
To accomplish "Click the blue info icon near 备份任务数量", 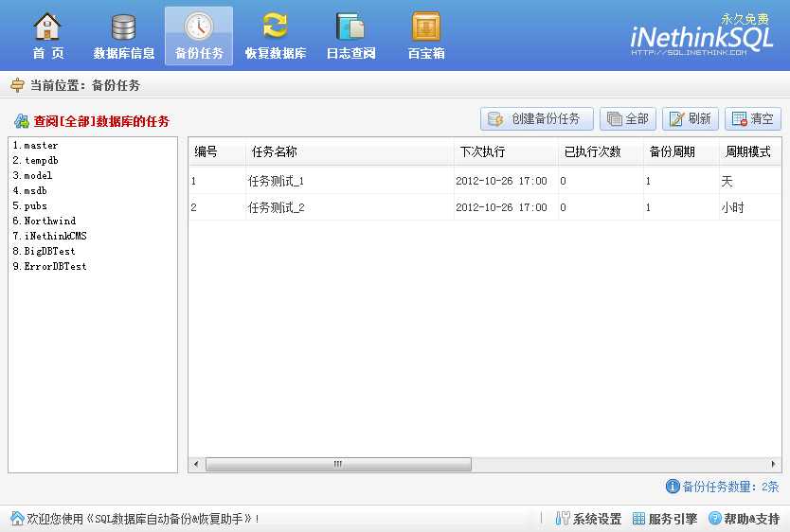I will [x=673, y=487].
